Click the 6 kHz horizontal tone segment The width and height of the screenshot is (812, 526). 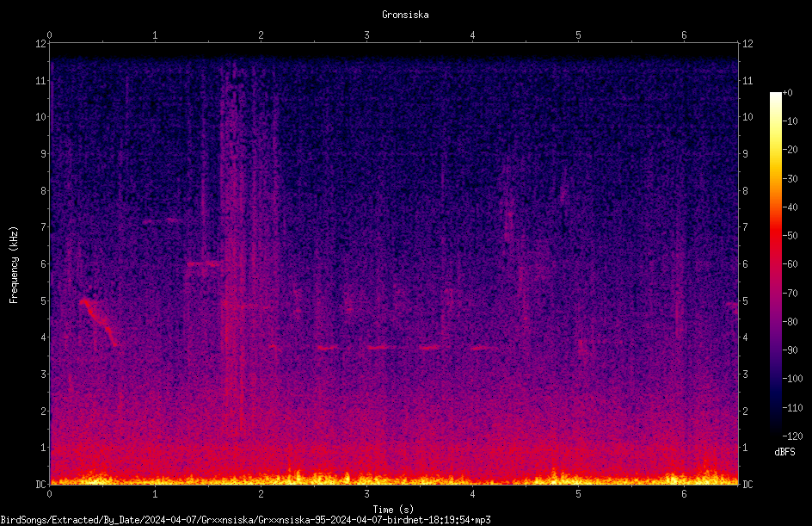[x=203, y=264]
